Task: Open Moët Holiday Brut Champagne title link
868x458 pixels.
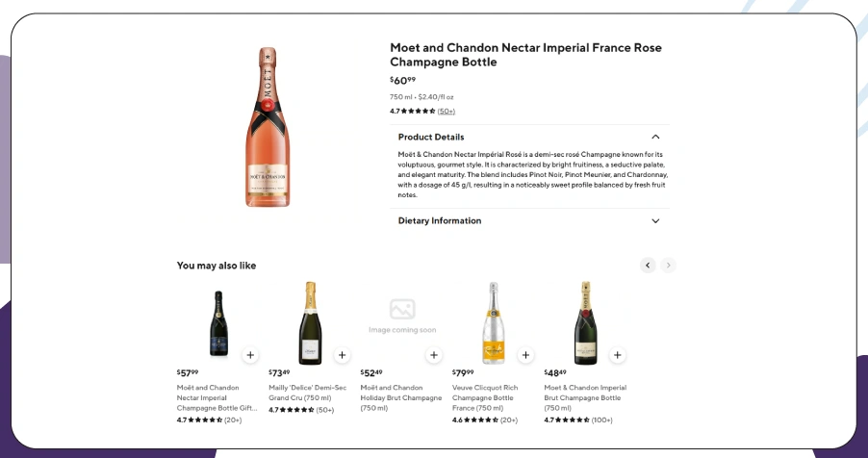Action: click(401, 397)
